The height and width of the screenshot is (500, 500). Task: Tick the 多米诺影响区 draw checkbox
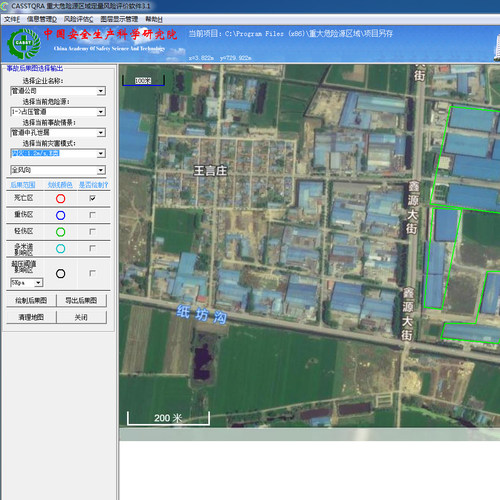pyautogui.click(x=92, y=248)
